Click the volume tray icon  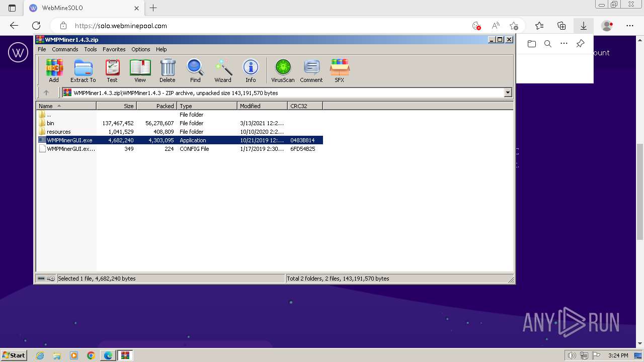[572, 355]
